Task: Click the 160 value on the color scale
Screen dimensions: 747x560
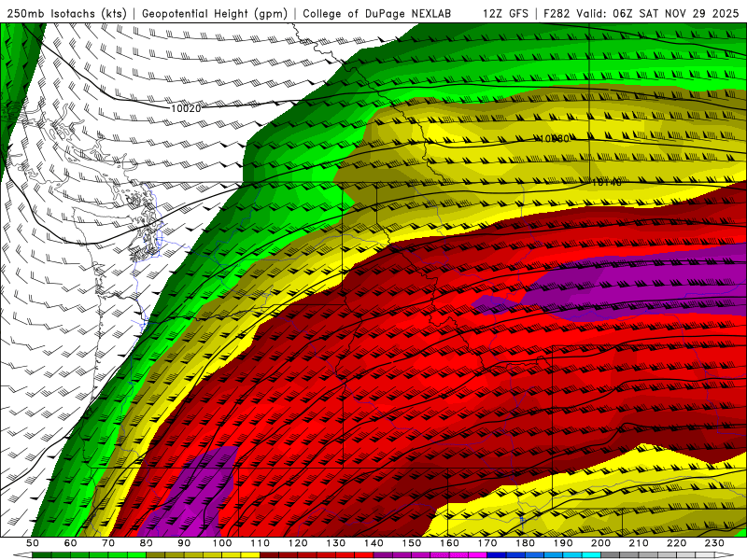Action: (449, 543)
